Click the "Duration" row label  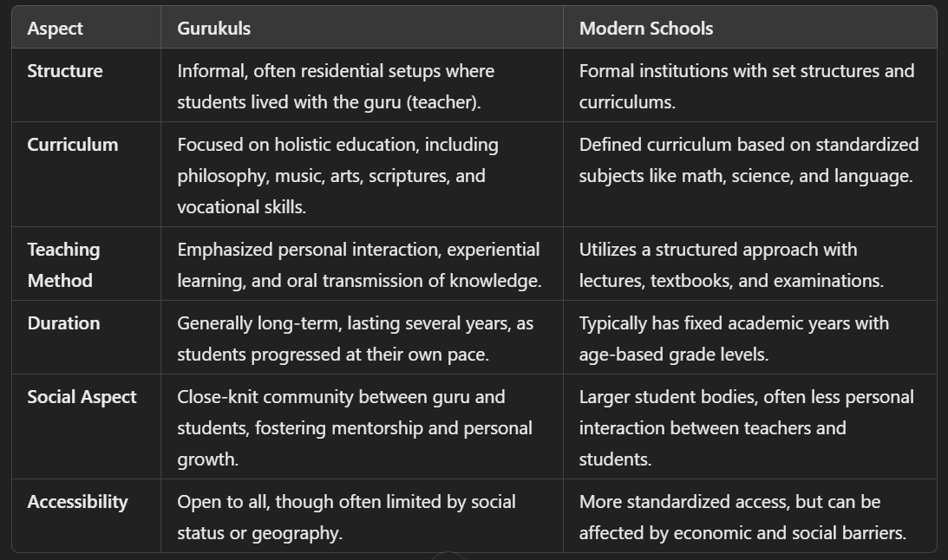[63, 323]
